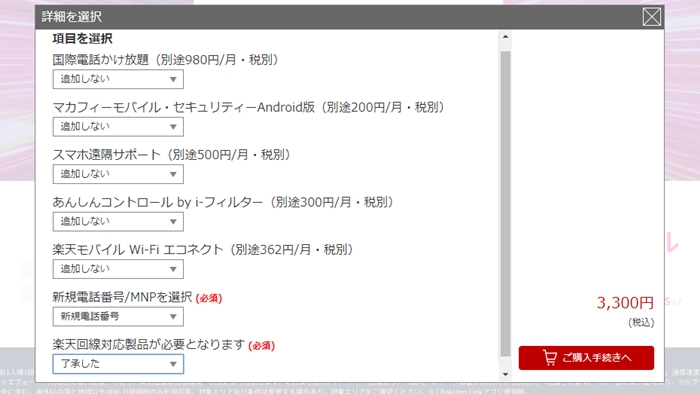This screenshot has height=394, width=700.
Task: Click the 楽天回線対応製品が必要となります label
Action: 149,344
